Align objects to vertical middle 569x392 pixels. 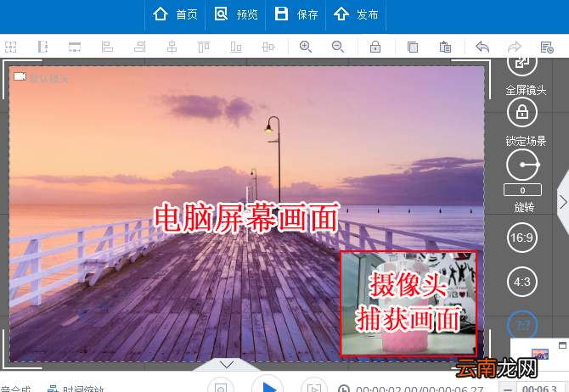[268, 47]
